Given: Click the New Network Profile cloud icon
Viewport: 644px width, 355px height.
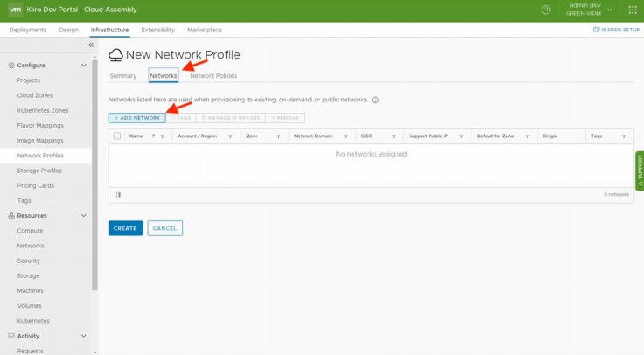Looking at the screenshot, I should [115, 54].
